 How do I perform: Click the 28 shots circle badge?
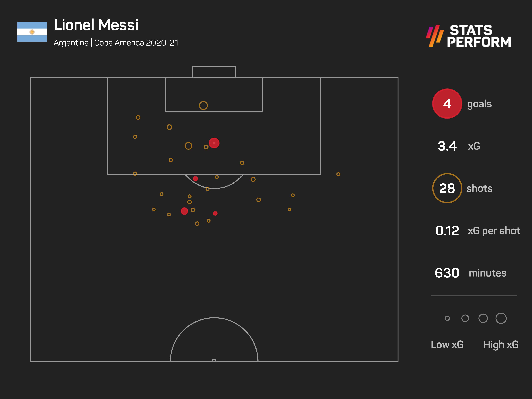(447, 188)
